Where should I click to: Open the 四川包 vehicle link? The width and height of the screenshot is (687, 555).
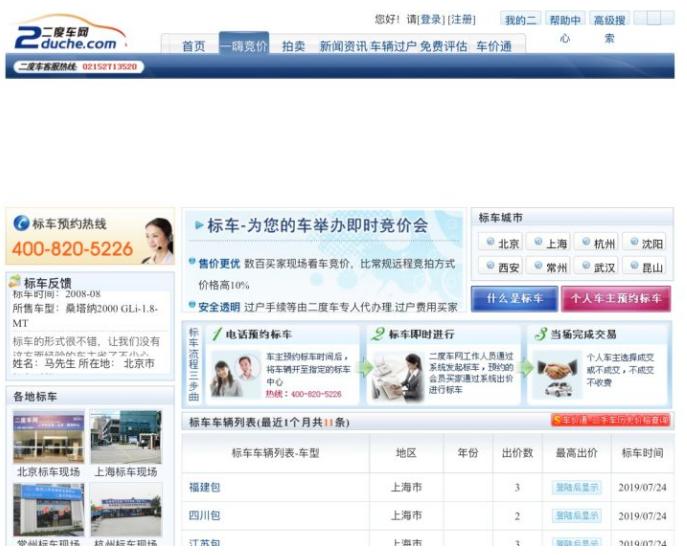(x=204, y=516)
